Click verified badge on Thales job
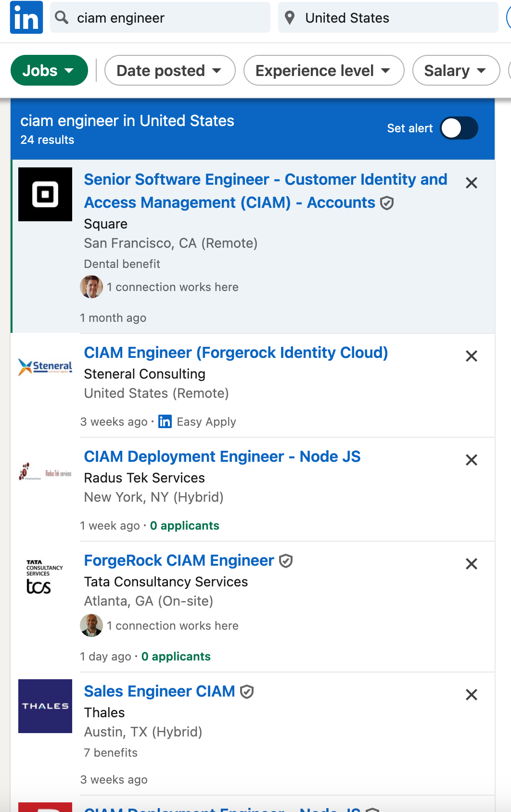Image resolution: width=511 pixels, height=812 pixels. pyautogui.click(x=247, y=692)
